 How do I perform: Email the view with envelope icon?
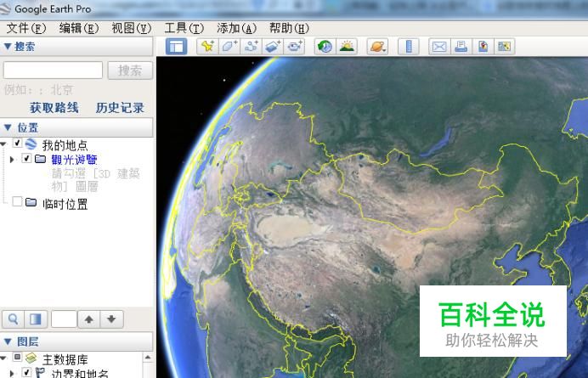coord(439,47)
